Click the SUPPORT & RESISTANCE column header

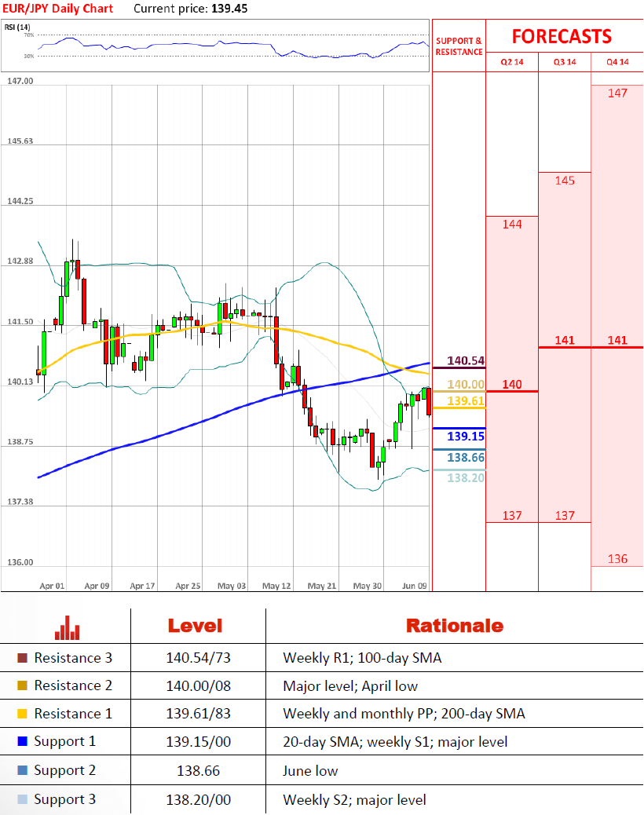459,46
